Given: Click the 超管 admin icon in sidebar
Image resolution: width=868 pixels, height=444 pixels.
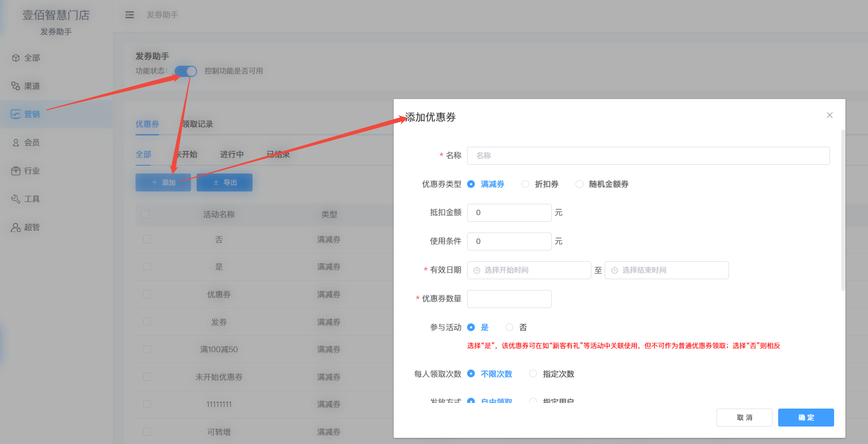Looking at the screenshot, I should (16, 227).
